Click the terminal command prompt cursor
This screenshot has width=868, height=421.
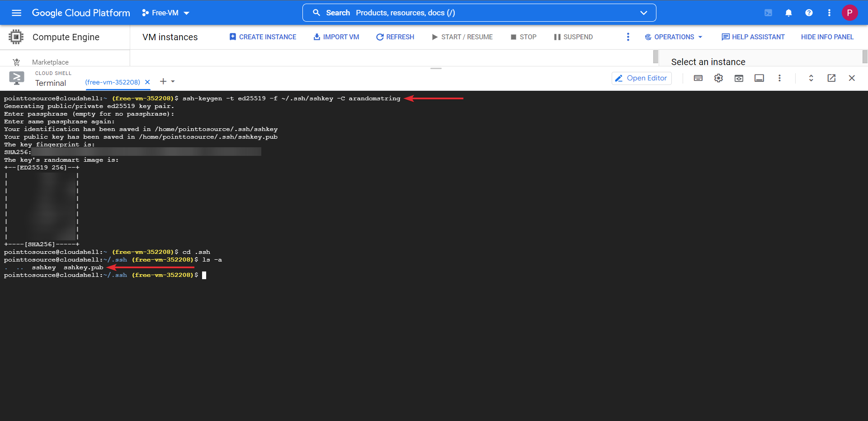pos(204,275)
